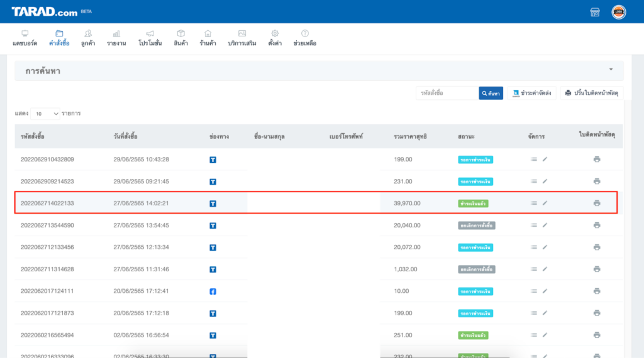The width and height of the screenshot is (644, 358).
Task: Print label for order 2022062909214523
Action: point(597,182)
